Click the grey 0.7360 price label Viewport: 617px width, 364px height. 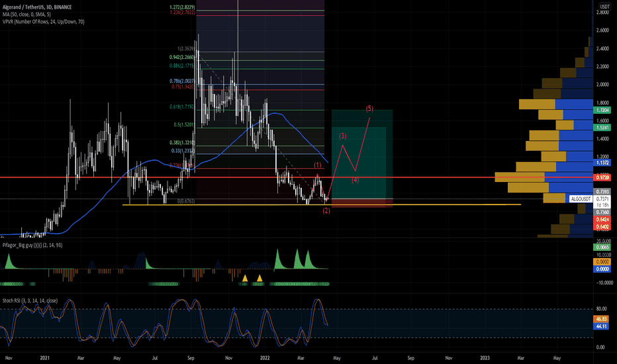(x=602, y=212)
